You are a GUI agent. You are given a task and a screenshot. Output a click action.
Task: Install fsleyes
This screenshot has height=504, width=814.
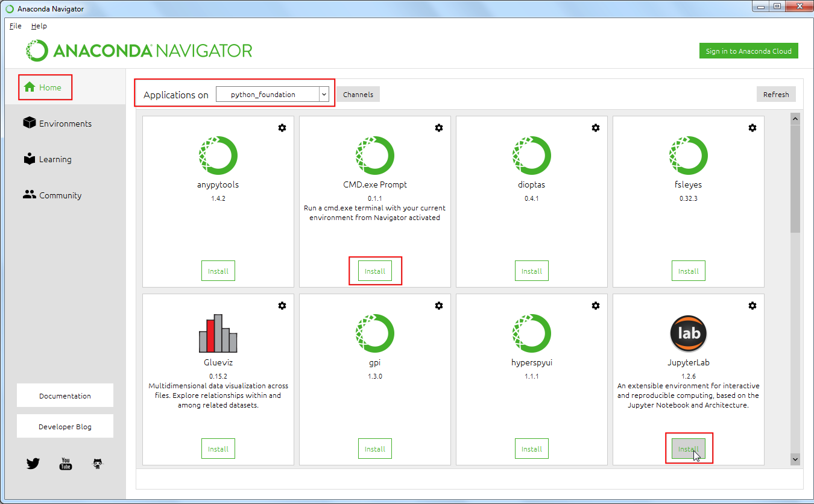(689, 271)
